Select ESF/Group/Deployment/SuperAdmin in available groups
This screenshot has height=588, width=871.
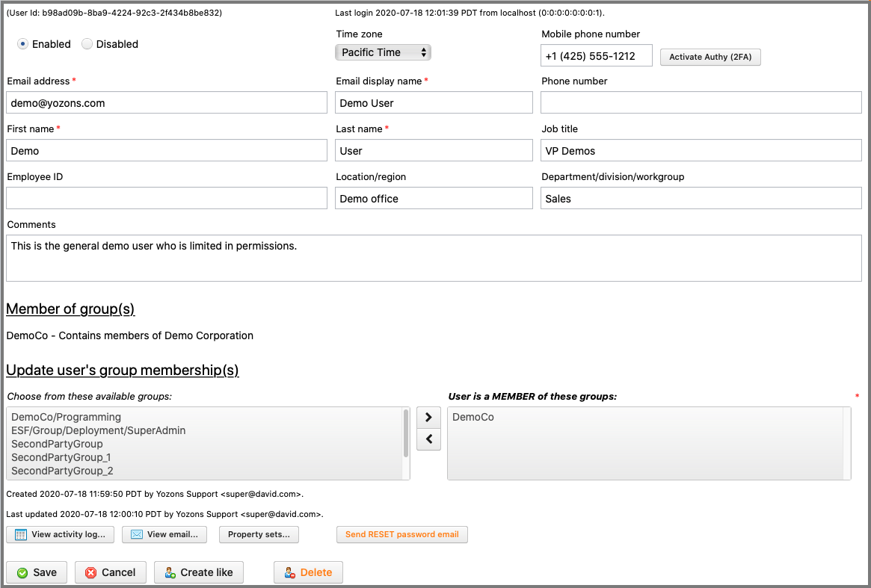[x=204, y=430]
